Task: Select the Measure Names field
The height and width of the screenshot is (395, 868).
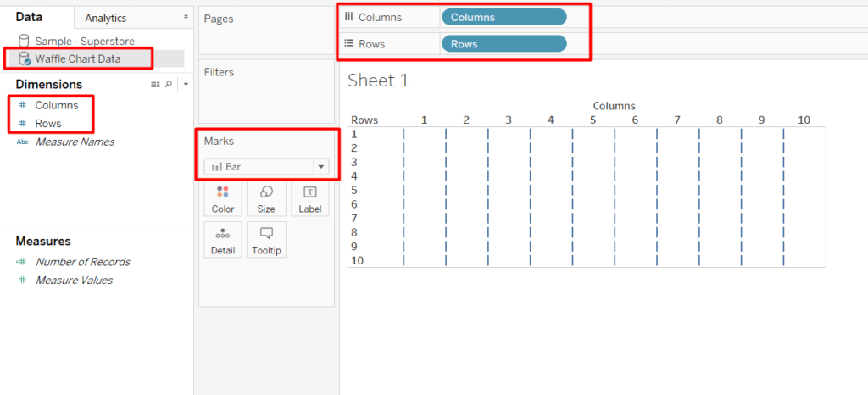Action: [x=75, y=142]
